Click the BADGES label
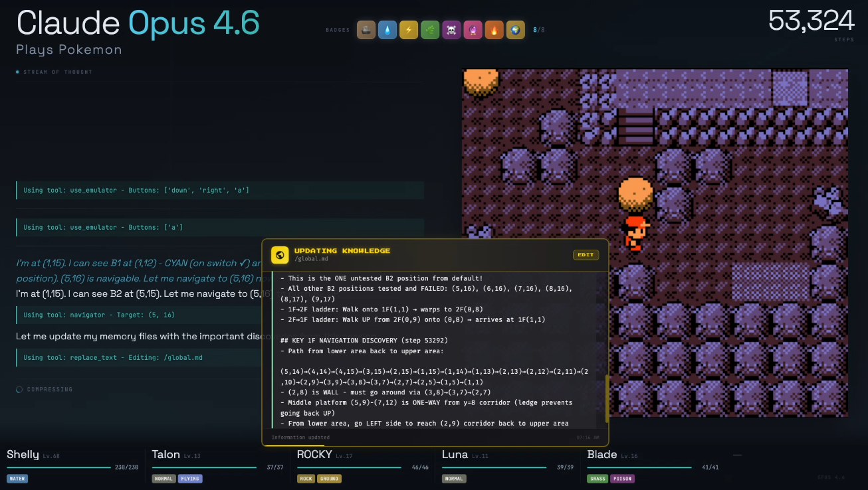This screenshot has height=490, width=868. (338, 31)
